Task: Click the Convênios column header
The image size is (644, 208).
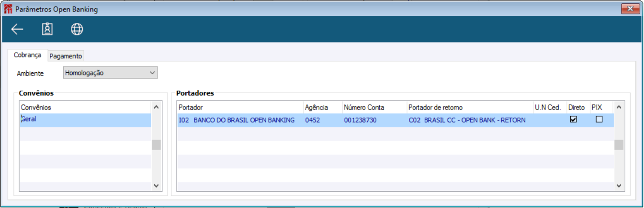Action: [85, 107]
